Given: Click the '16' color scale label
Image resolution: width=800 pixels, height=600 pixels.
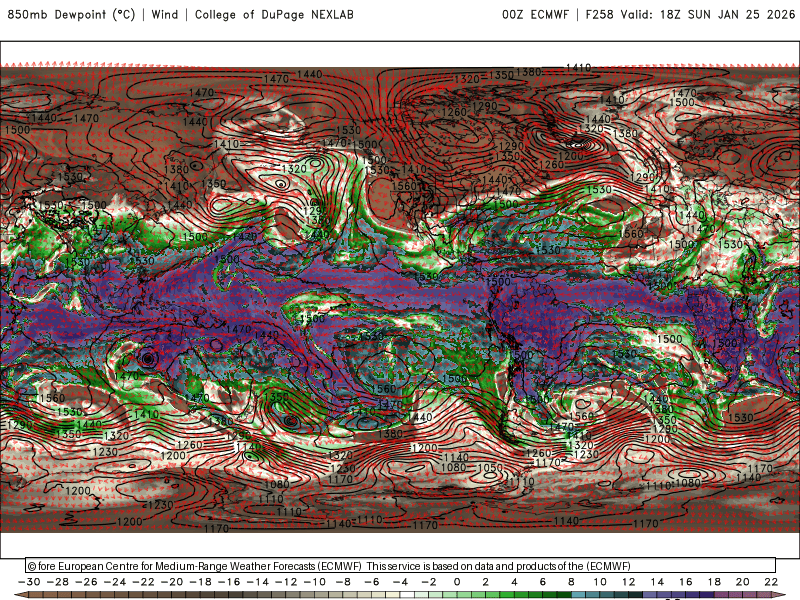Looking at the screenshot, I should (x=686, y=582).
